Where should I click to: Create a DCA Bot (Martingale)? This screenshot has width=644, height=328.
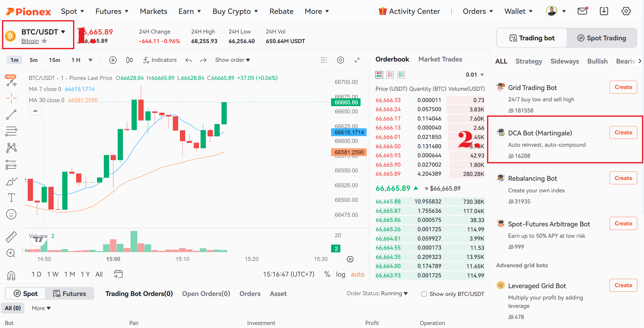[x=623, y=133]
